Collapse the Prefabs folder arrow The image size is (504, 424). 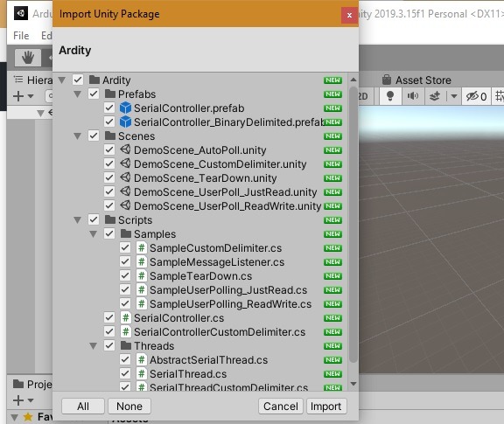(78, 94)
